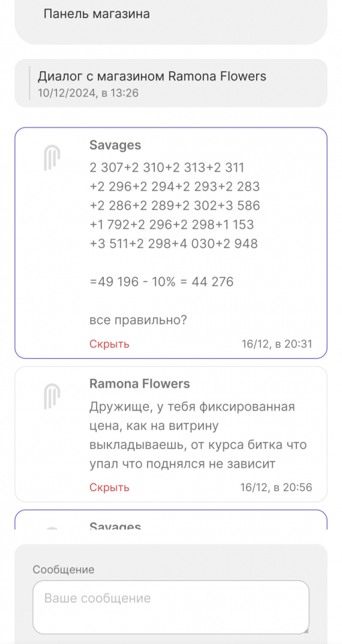Click the sum line starting with 2 307+2 310
Image resolution: width=342 pixels, height=644 pixels.
(167, 168)
